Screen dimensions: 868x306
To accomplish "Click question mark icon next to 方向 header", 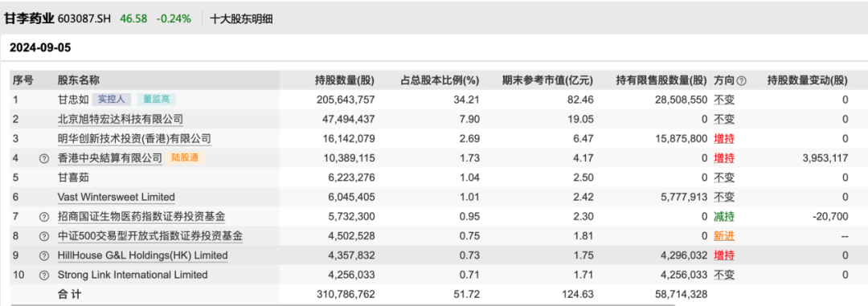I will pyautogui.click(x=741, y=81).
